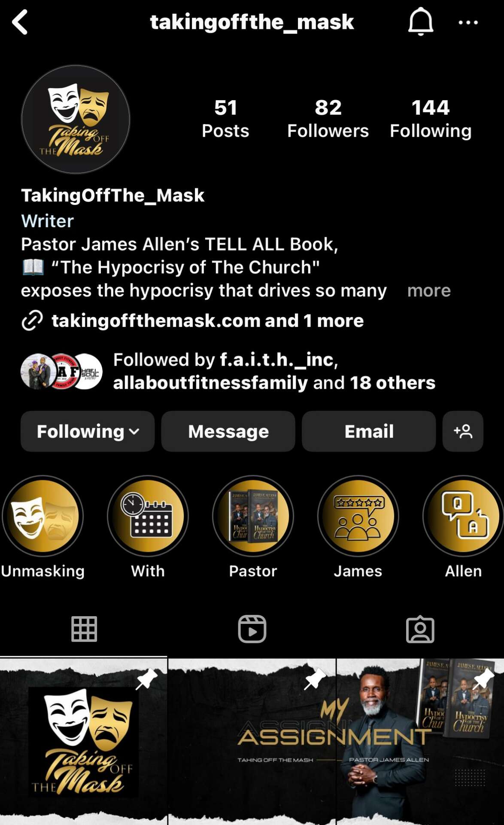Toggle the notification bell for this profile
504x825 pixels.
[420, 21]
